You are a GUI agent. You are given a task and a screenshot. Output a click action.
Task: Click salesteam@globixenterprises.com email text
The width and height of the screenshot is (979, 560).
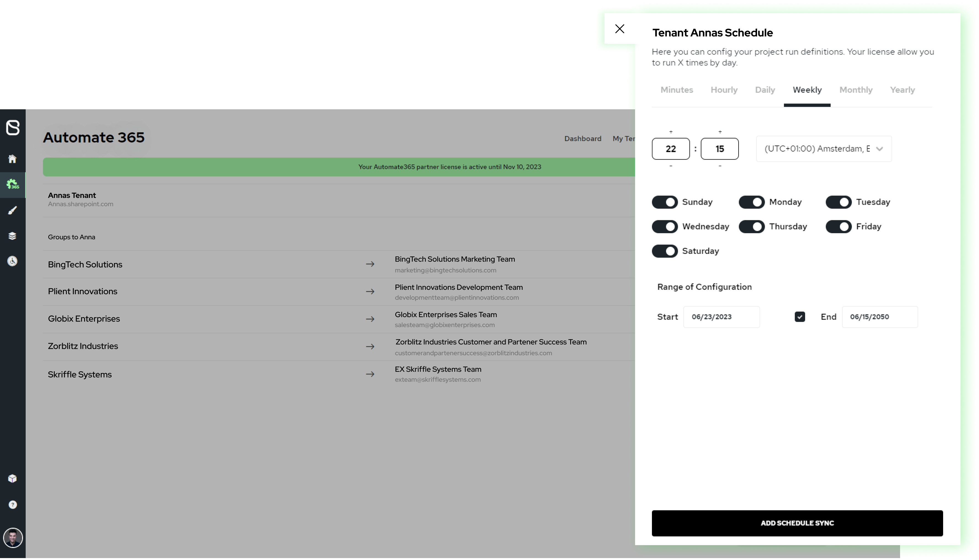pyautogui.click(x=445, y=325)
